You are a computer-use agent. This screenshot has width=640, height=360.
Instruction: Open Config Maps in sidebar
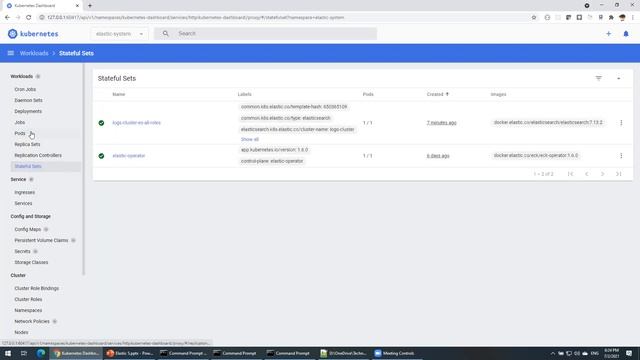click(28, 229)
